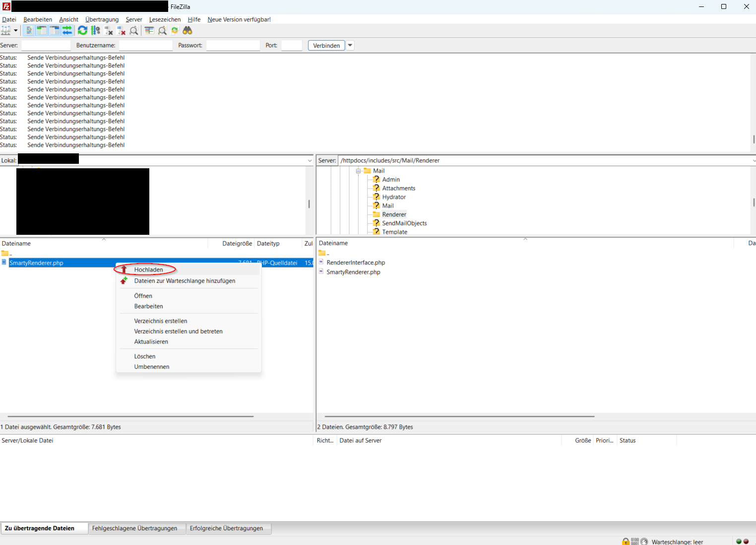Screen dimensions: 756x545
Task: Choose Aktualisieren in the context menu
Action: (x=189, y=342)
